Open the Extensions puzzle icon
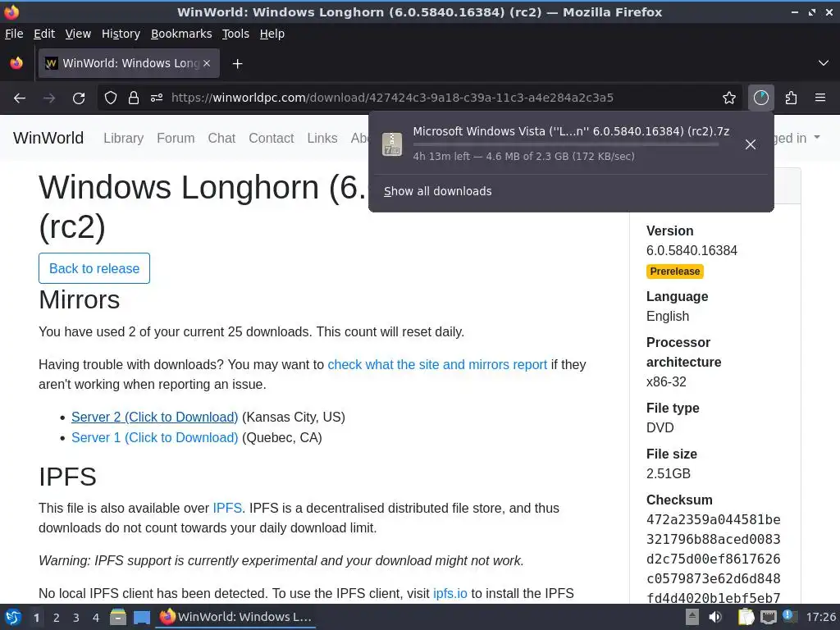The height and width of the screenshot is (630, 840). coord(792,98)
